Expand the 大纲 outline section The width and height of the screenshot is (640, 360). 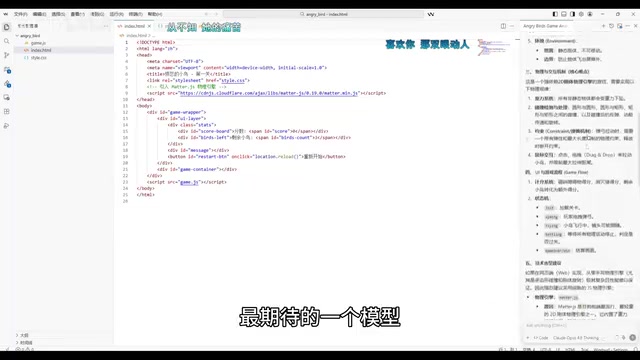(x=24, y=335)
